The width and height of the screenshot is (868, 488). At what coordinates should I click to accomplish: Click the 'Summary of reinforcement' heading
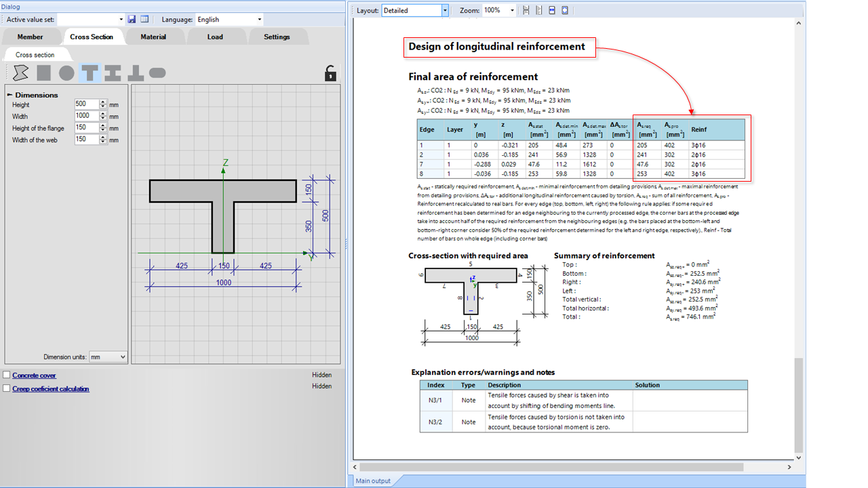604,256
